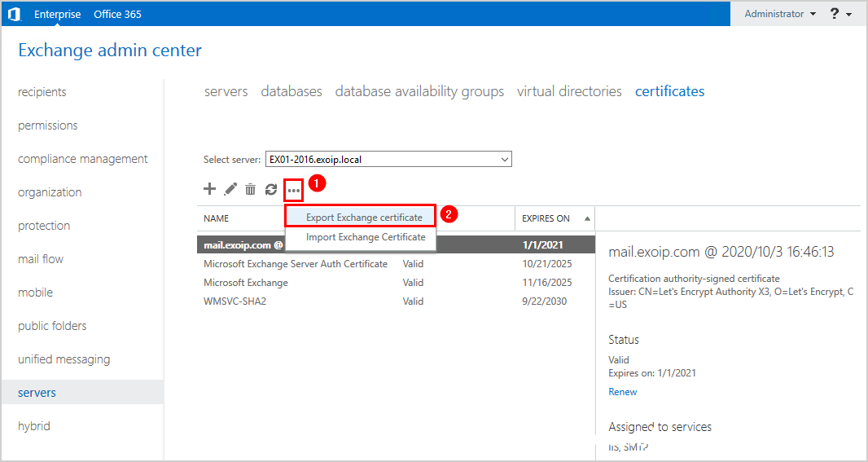Refresh the certificates list

[x=270, y=190]
